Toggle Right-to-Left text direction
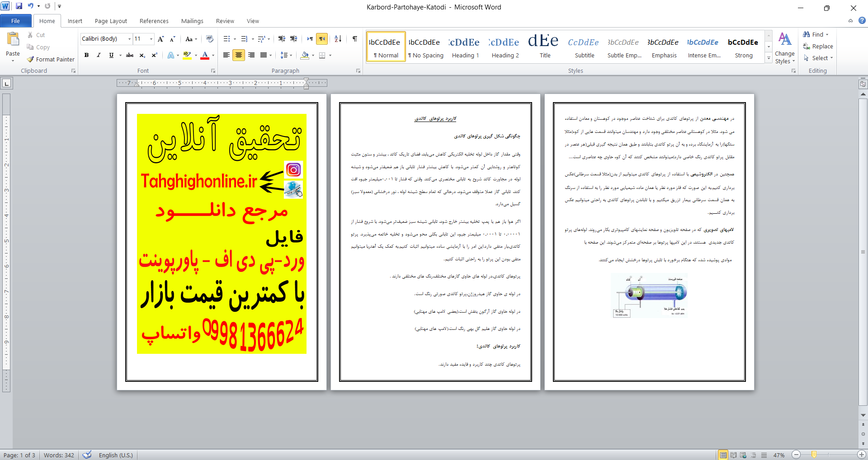The width and height of the screenshot is (868, 460). 322,39
